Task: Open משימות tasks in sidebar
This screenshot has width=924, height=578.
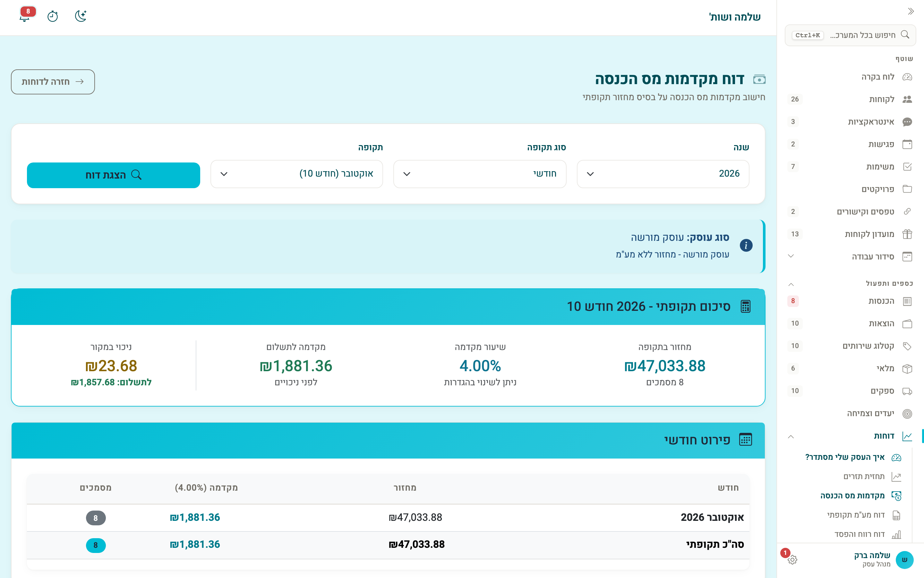Action: pos(850,167)
